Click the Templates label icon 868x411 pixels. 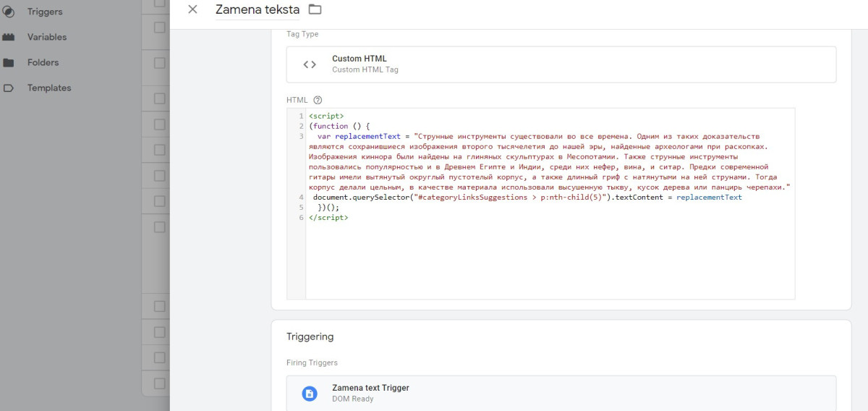(x=9, y=88)
